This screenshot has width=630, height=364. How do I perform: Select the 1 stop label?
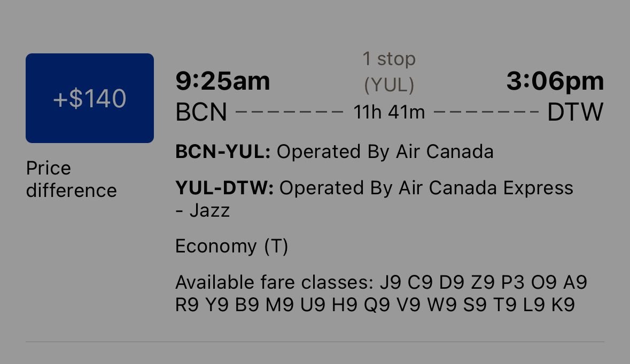(x=389, y=59)
